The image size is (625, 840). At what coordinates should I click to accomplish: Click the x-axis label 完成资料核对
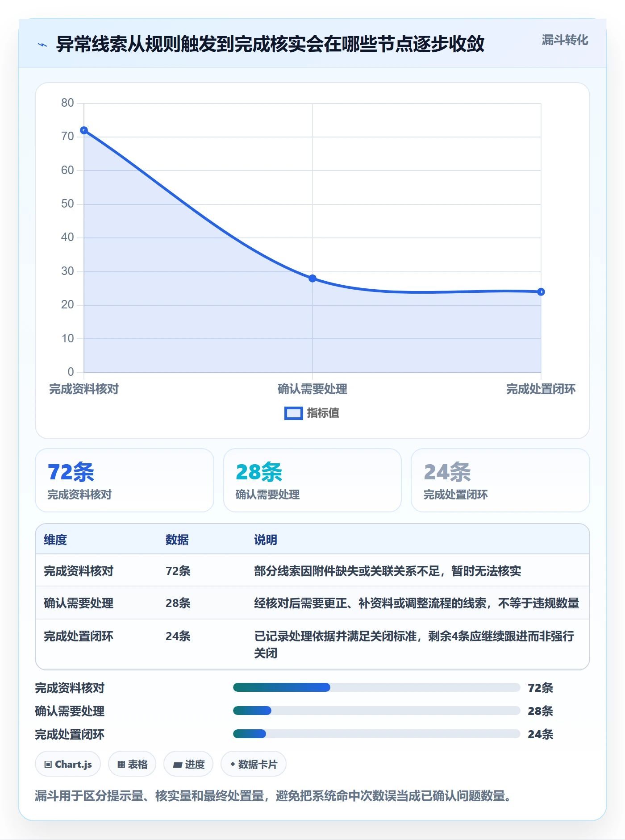(84, 389)
